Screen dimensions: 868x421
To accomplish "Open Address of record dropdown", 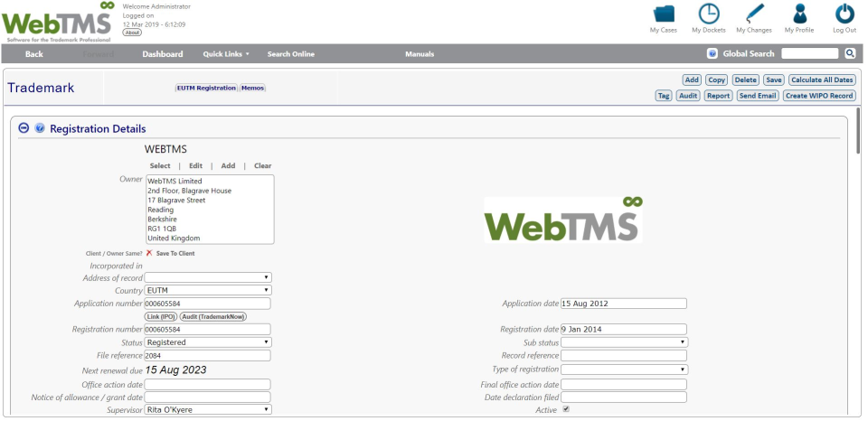I will (x=208, y=277).
